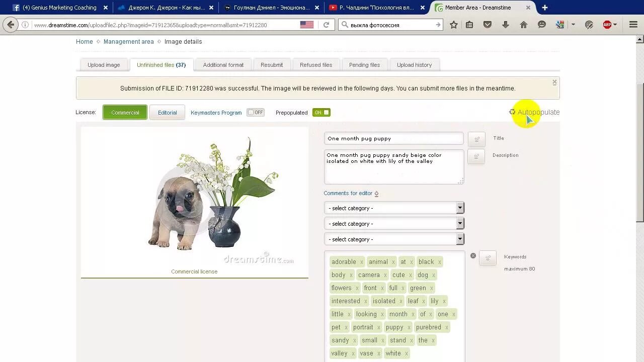
Task: Remove the 'puppy' keyword tag
Action: click(409, 327)
